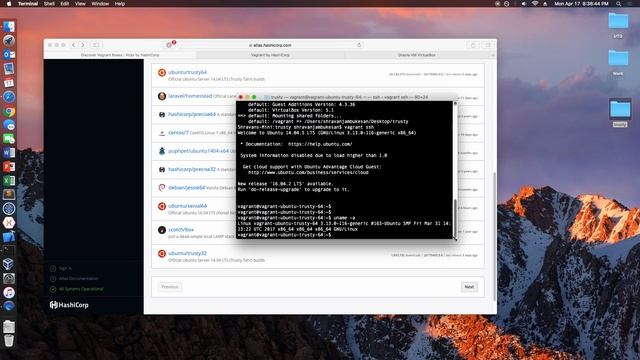Click the Safari compass icon in dock
Image resolution: width=640 pixels, height=360 pixels.
pyautogui.click(x=9, y=97)
